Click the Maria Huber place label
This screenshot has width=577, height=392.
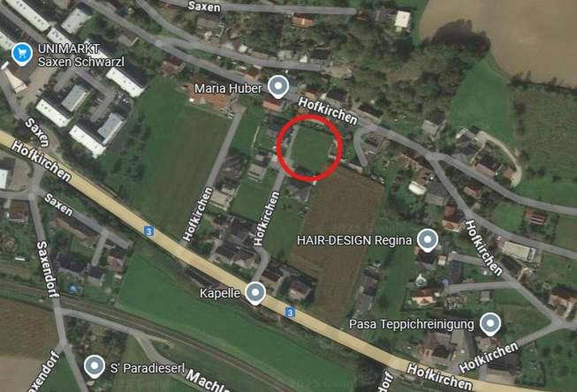click(228, 88)
